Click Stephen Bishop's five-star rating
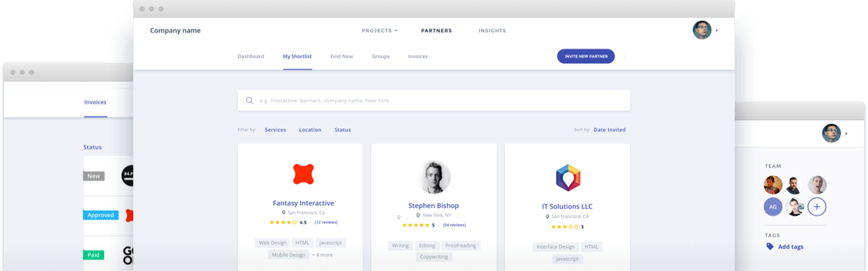 pyautogui.click(x=416, y=225)
